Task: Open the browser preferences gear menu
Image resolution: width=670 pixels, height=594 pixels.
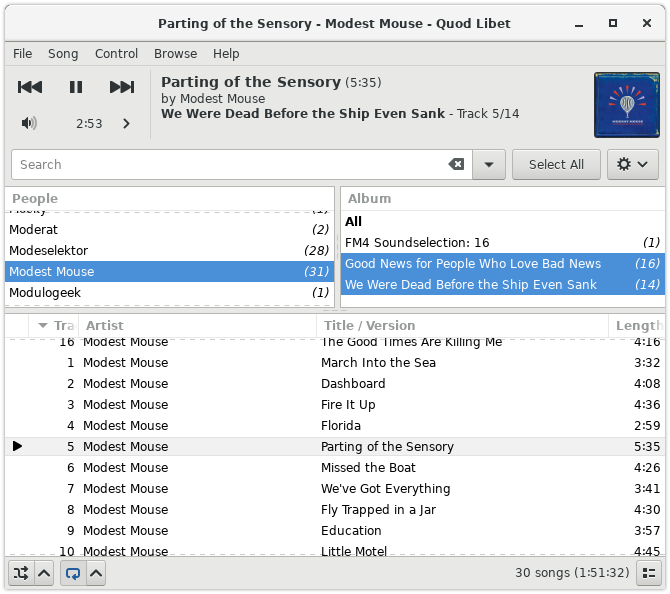Action: point(632,164)
